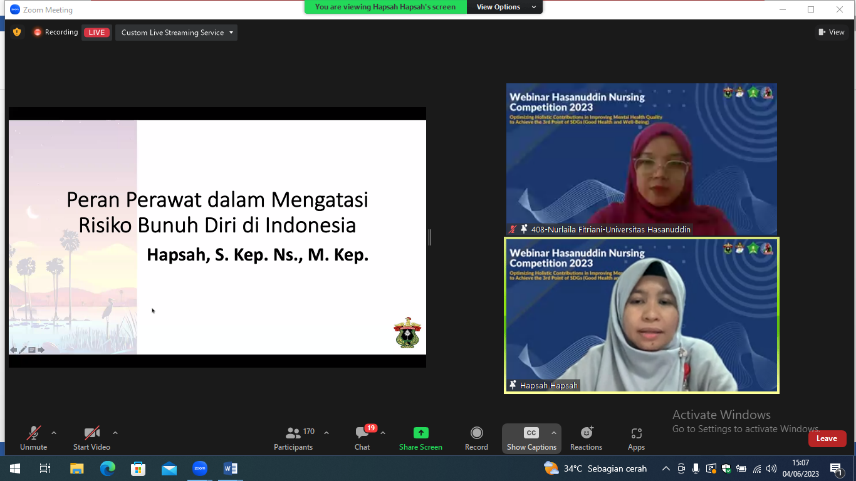
Task: Open the Windows Start menu
Action: [x=15, y=468]
